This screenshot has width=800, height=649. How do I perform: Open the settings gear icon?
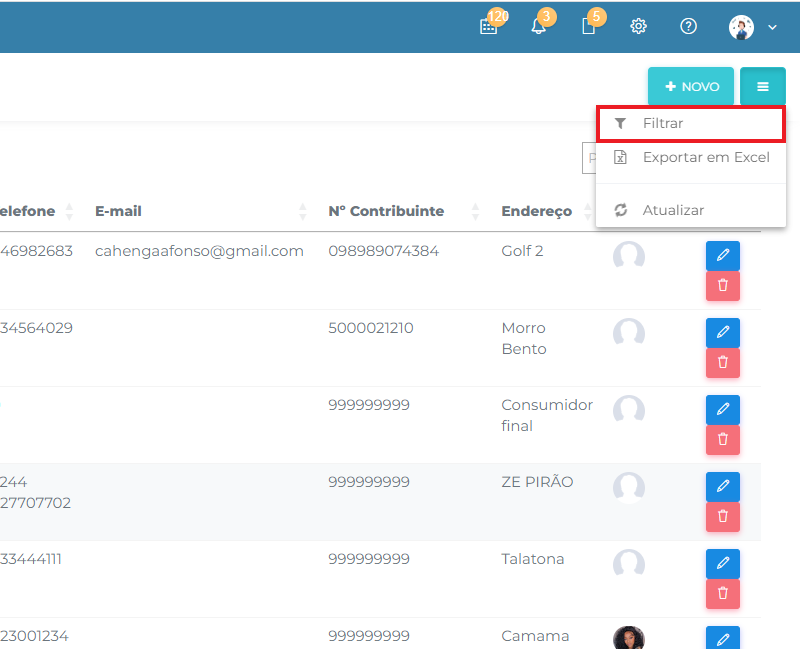pos(638,27)
